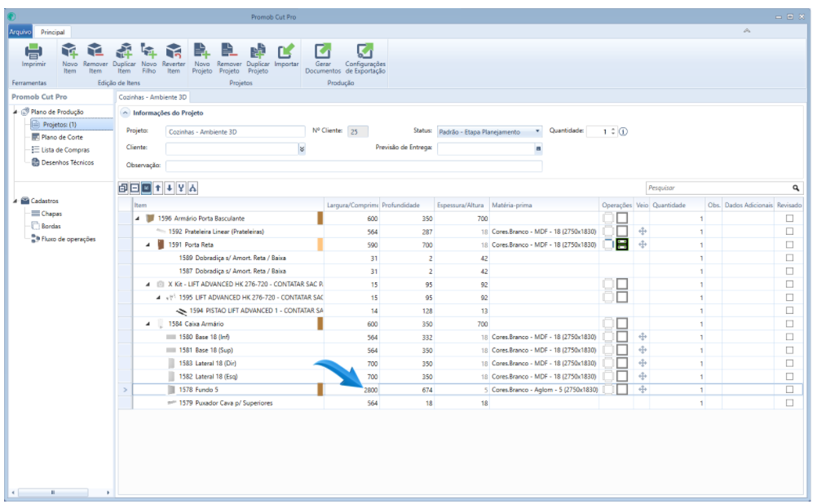Check Revisado for Armário Porta Basculante row
The image size is (817, 504).
click(789, 219)
